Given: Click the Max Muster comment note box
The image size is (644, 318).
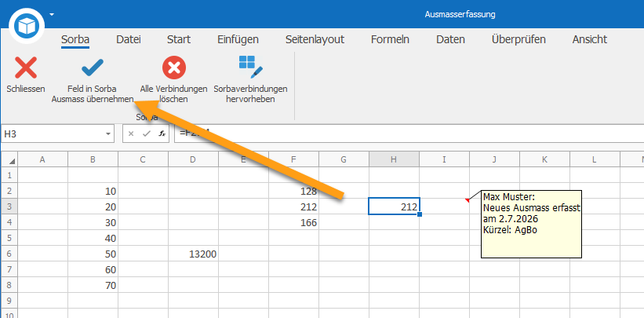Looking at the screenshot, I should [x=531, y=225].
